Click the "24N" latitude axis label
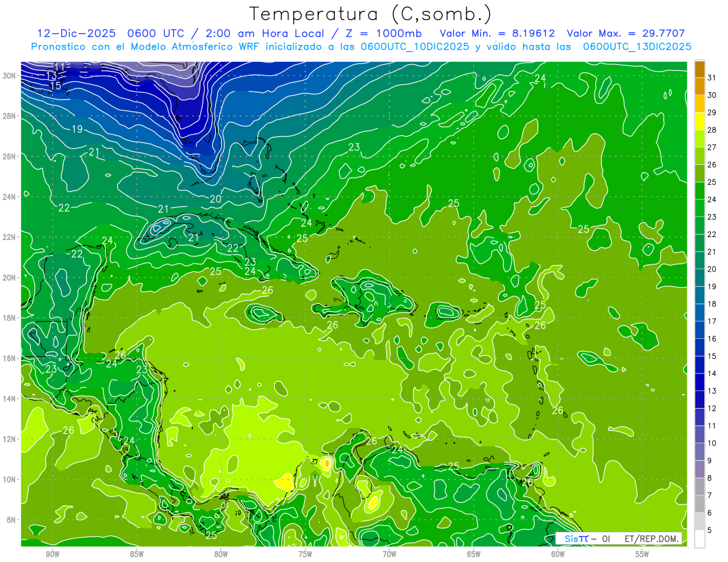Screen dimensions: 728x562 point(10,197)
